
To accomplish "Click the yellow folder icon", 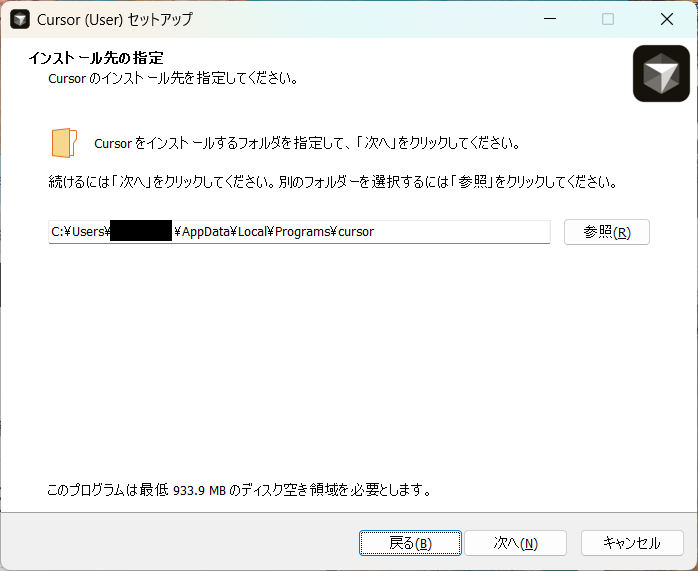I will click(64, 143).
